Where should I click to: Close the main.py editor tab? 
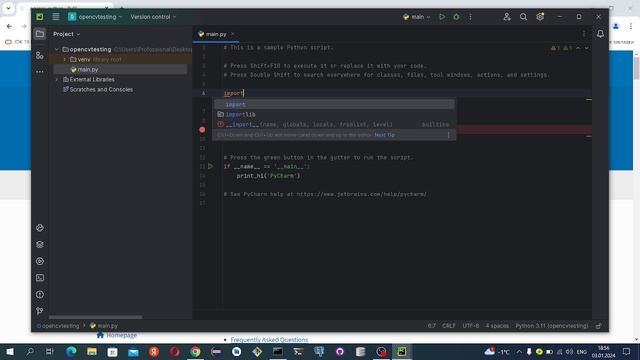click(233, 34)
